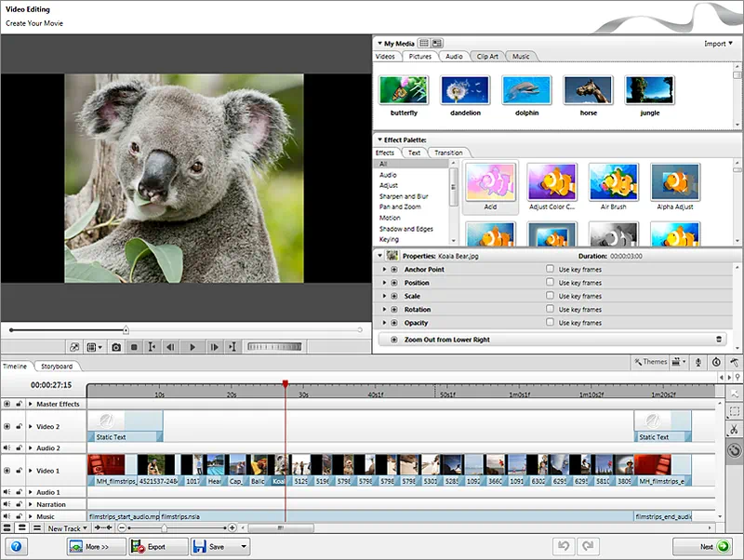
Task: Open the Import dropdown
Action: click(x=718, y=44)
